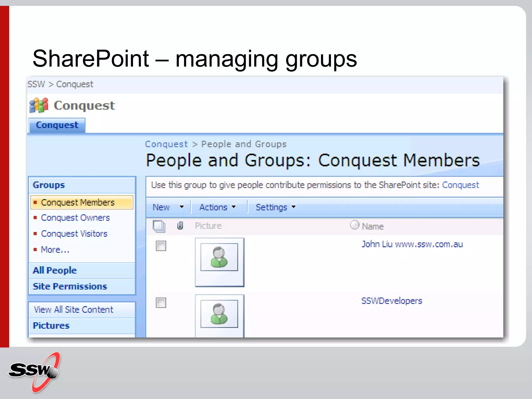Select Conquest Members in Groups list
This screenshot has width=532, height=399.
pyautogui.click(x=82, y=202)
